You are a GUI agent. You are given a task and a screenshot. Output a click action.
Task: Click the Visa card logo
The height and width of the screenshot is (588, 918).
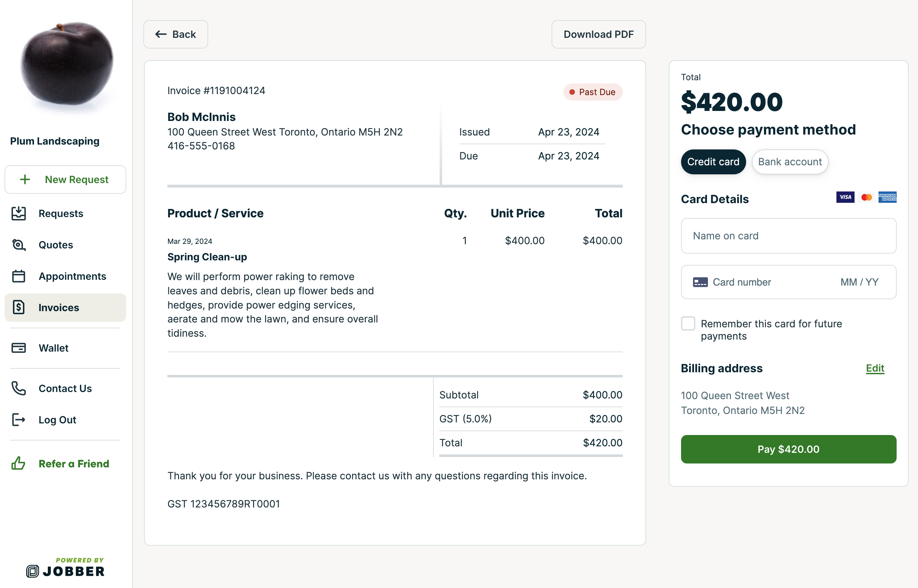tap(845, 197)
